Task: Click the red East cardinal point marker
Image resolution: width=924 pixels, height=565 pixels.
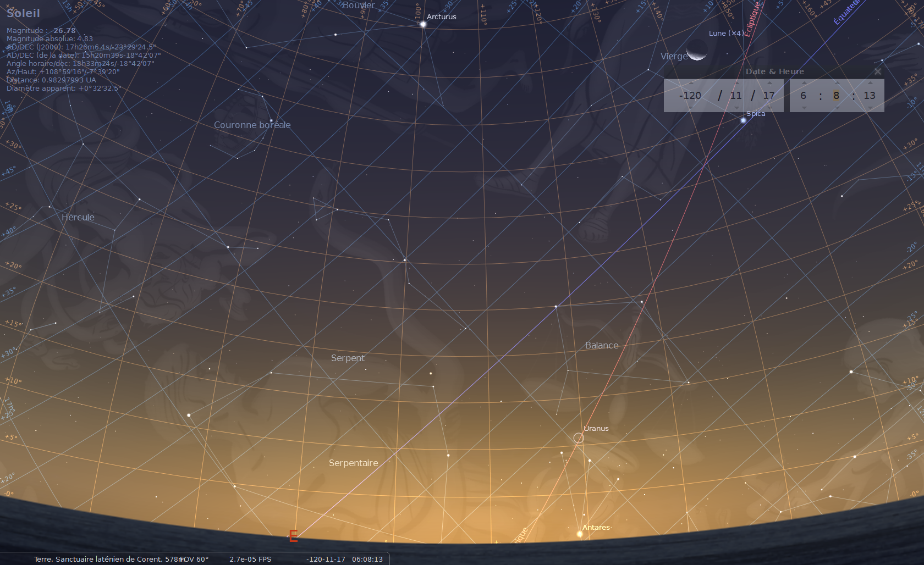Action: (x=293, y=536)
